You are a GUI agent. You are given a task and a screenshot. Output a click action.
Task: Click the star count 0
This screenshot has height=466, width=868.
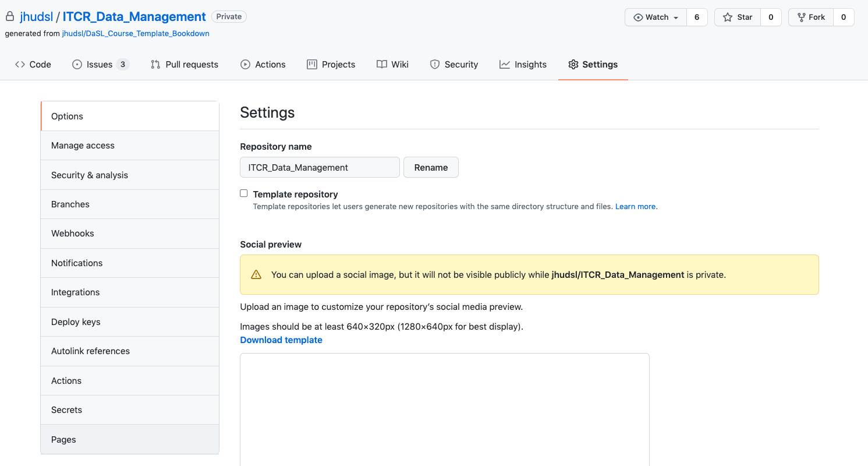tap(771, 17)
